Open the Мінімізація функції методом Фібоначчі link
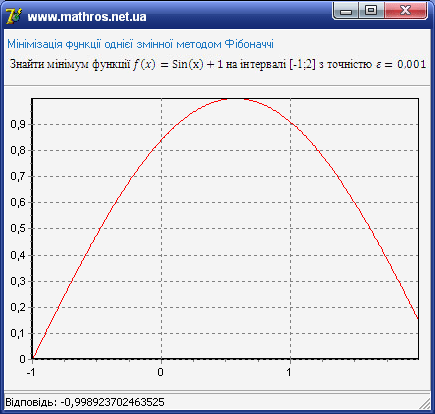This screenshot has height=414, width=435. point(140,44)
